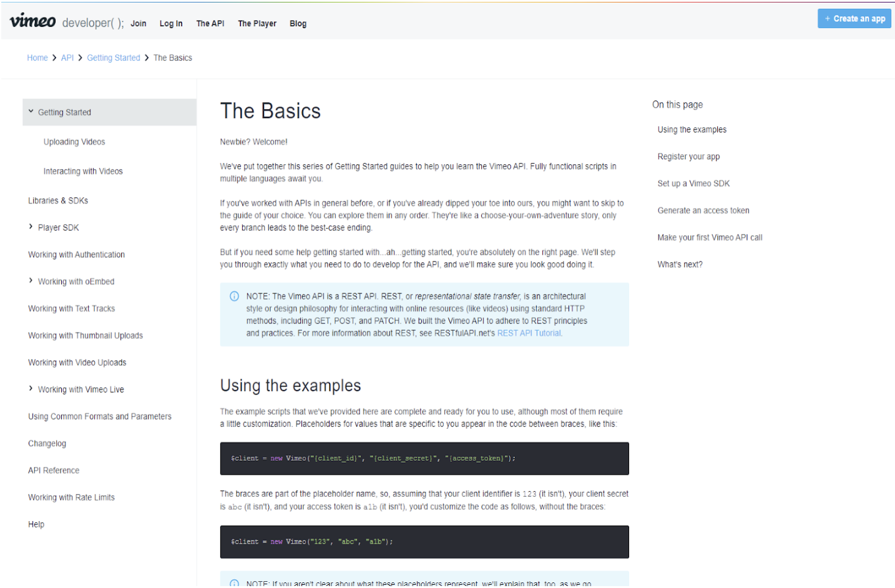This screenshot has width=895, height=588.
Task: Open the REST API Tutorial link
Action: click(x=529, y=333)
